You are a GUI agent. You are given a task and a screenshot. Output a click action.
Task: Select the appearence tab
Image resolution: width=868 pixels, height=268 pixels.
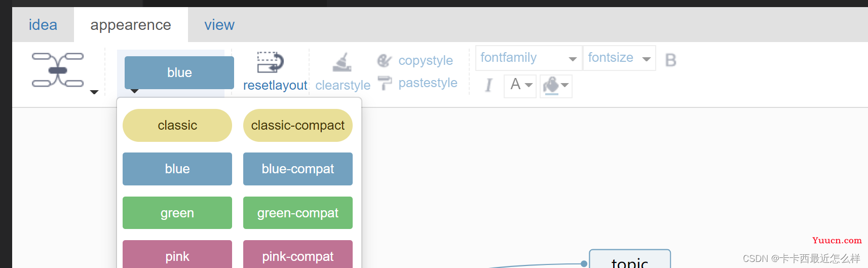coord(131,25)
